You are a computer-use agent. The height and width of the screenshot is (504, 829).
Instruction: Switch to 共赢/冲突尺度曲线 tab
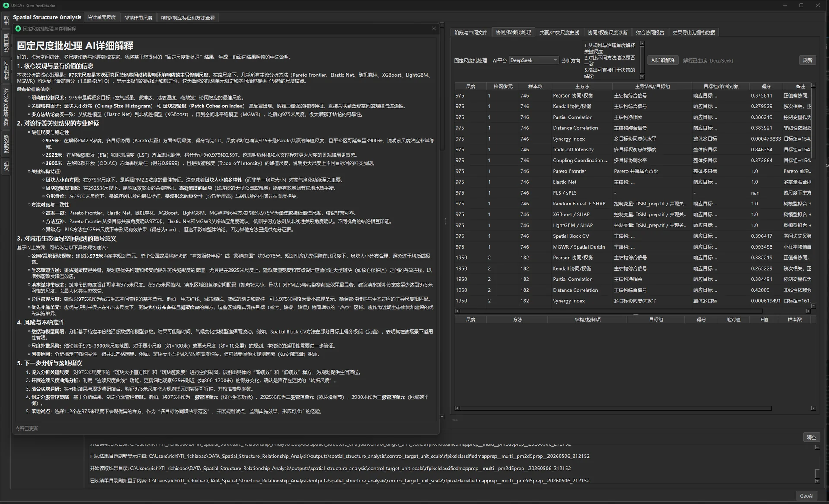pyautogui.click(x=559, y=32)
